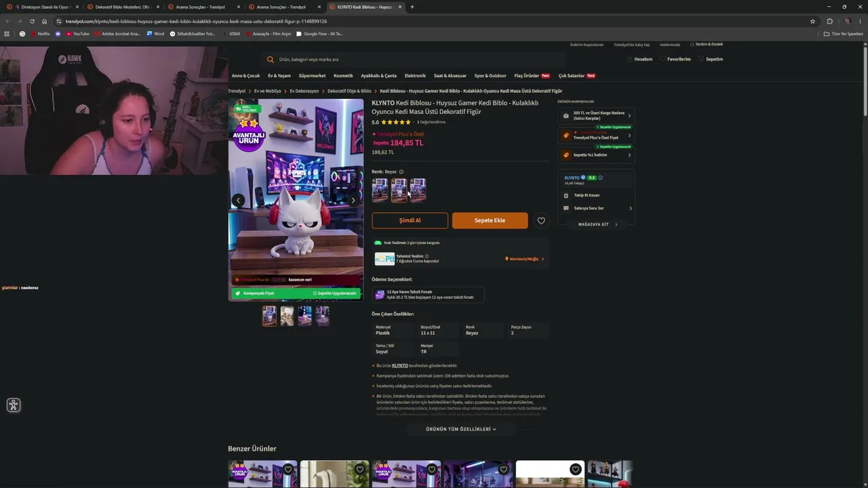Click the product search input field

pyautogui.click(x=414, y=59)
